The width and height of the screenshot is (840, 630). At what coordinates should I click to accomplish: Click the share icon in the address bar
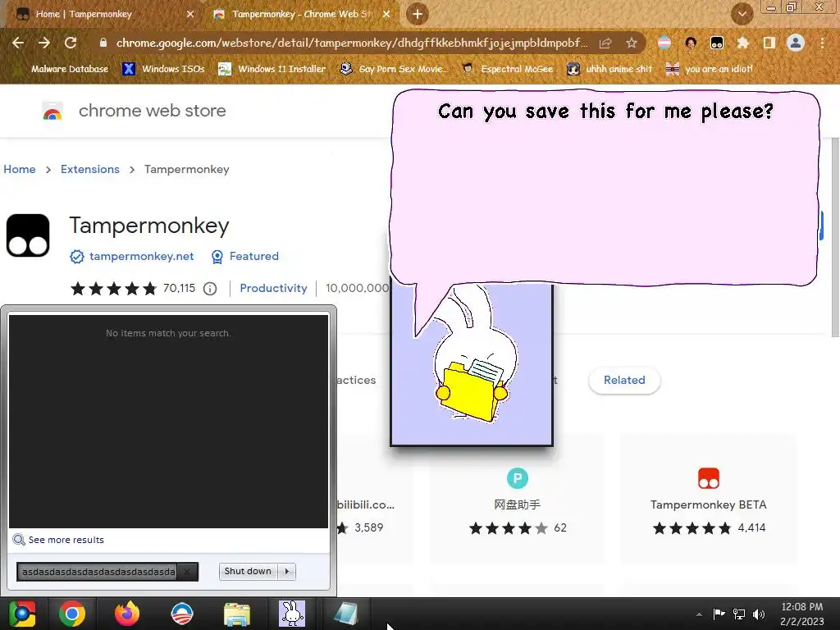(605, 43)
